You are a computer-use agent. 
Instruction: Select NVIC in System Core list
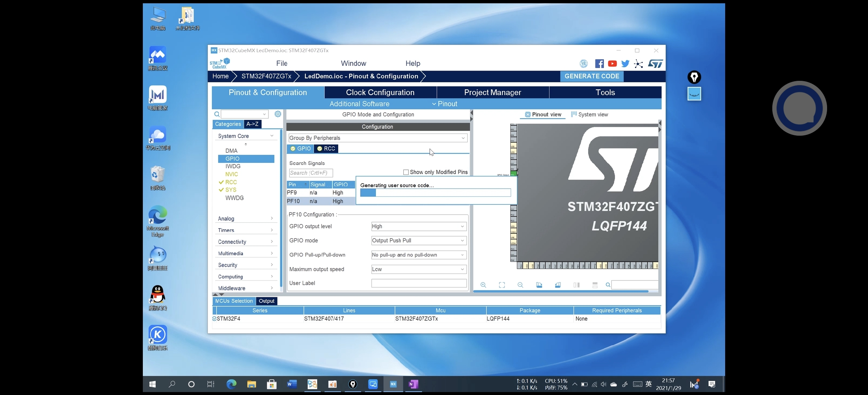coord(232,174)
